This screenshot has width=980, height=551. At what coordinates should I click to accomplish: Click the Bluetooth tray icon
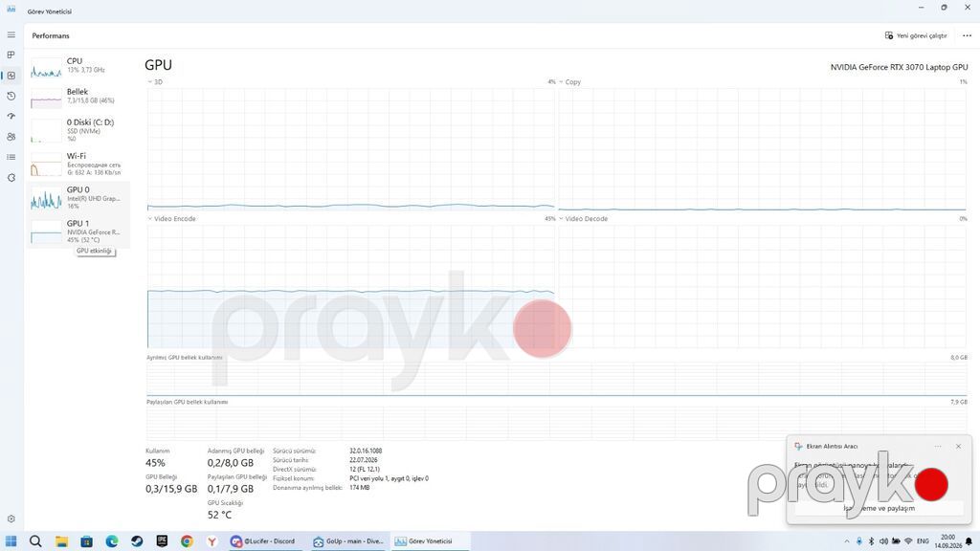click(871, 541)
